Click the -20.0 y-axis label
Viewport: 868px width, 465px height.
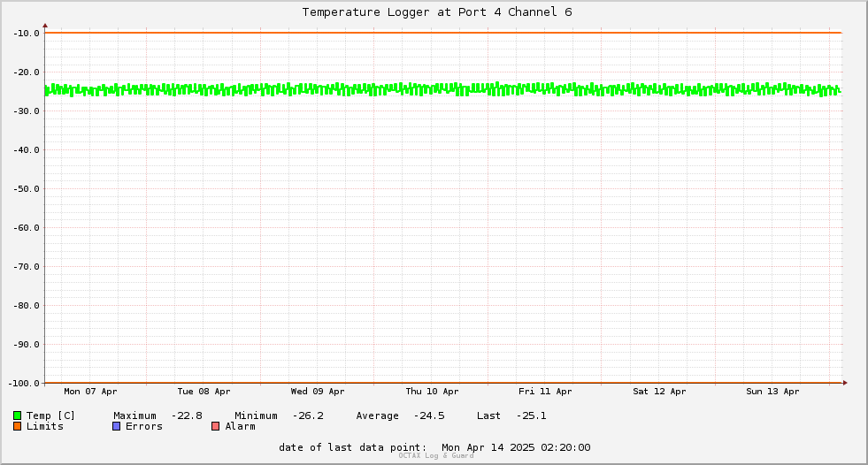pyautogui.click(x=27, y=72)
